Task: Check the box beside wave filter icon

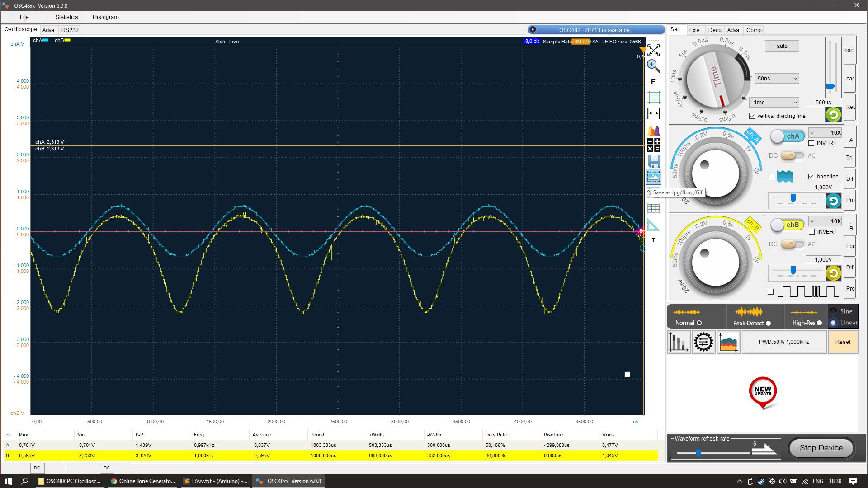Action: click(771, 176)
